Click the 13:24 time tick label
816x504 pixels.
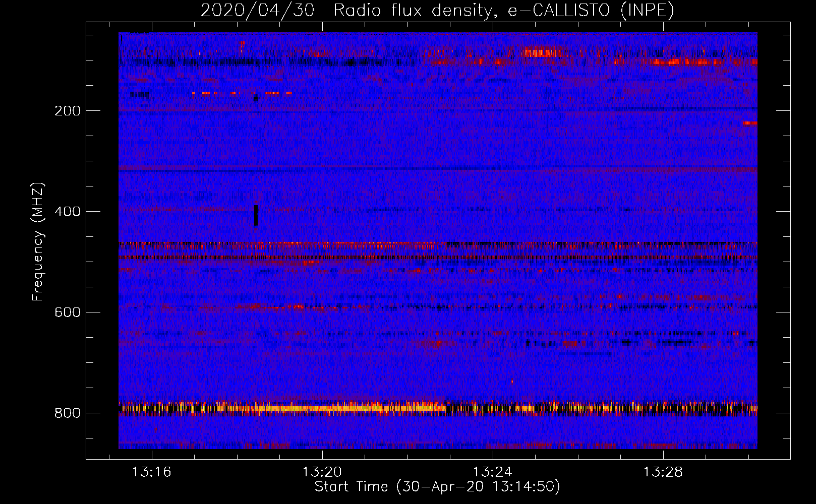coord(493,472)
